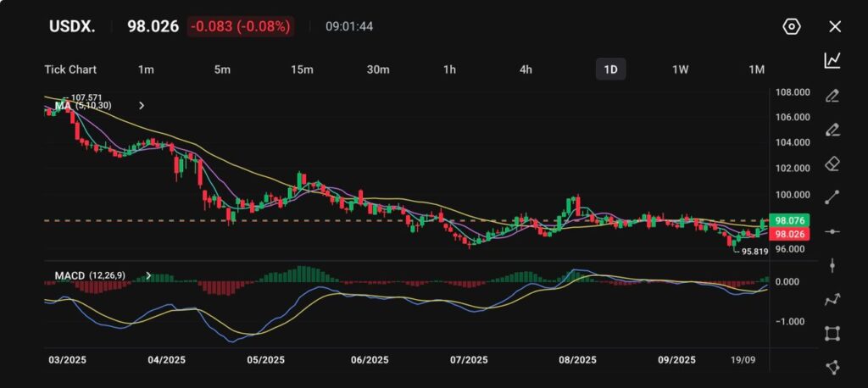Choose the 1W weekly timeframe
868x388 pixels.
click(680, 69)
